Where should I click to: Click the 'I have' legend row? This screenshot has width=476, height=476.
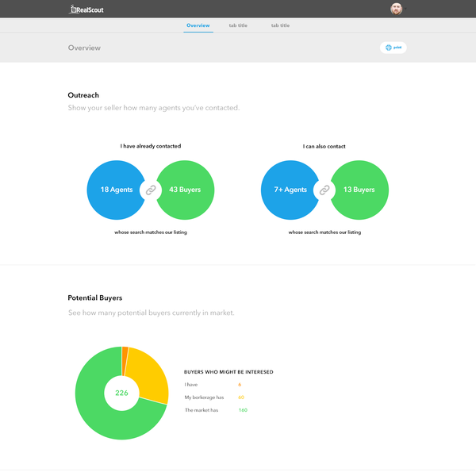click(x=213, y=385)
